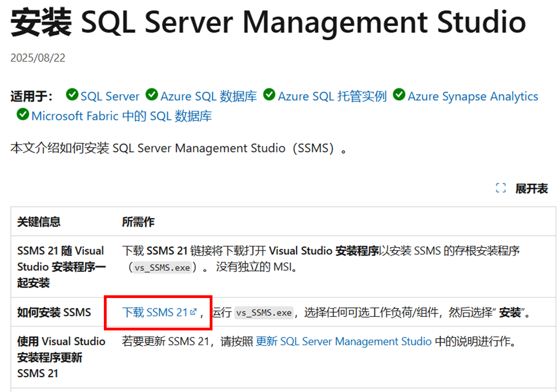Click the green checkmark before Microsoft Fabric

[x=23, y=114]
